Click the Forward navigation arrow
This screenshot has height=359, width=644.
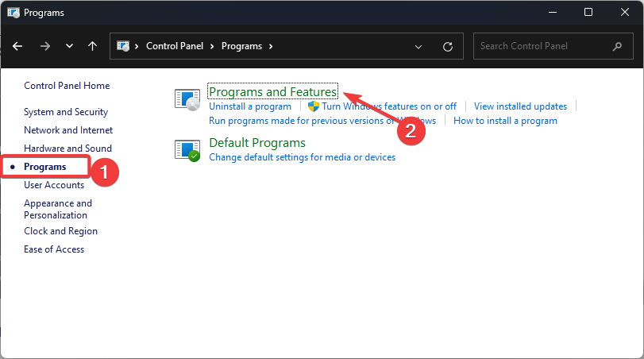point(44,46)
